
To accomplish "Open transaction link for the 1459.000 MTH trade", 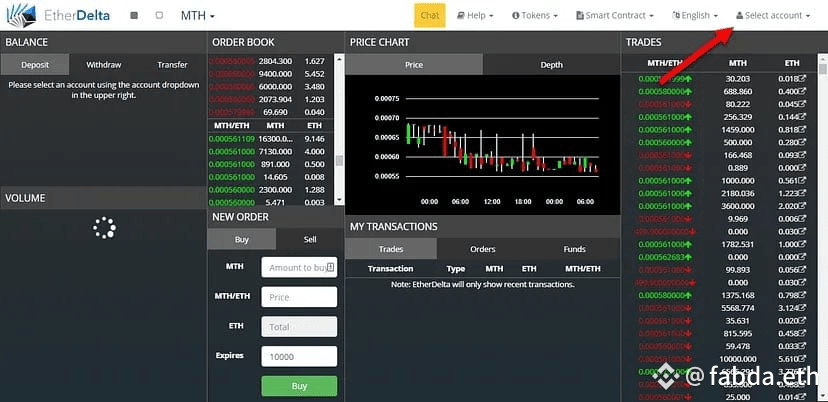I will coord(803,129).
